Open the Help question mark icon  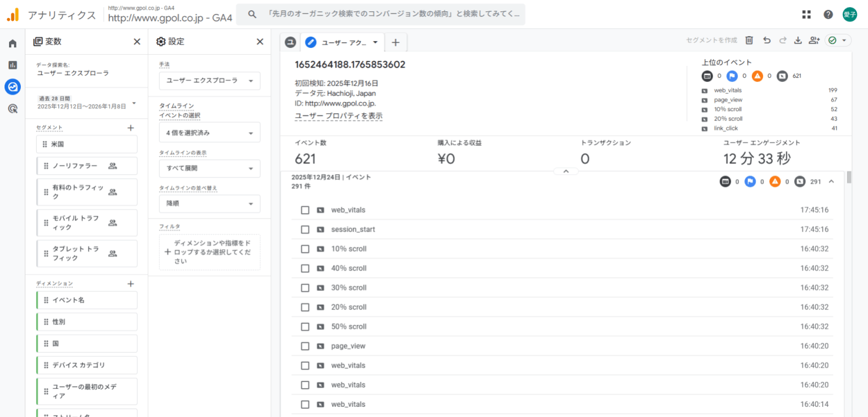click(x=828, y=15)
